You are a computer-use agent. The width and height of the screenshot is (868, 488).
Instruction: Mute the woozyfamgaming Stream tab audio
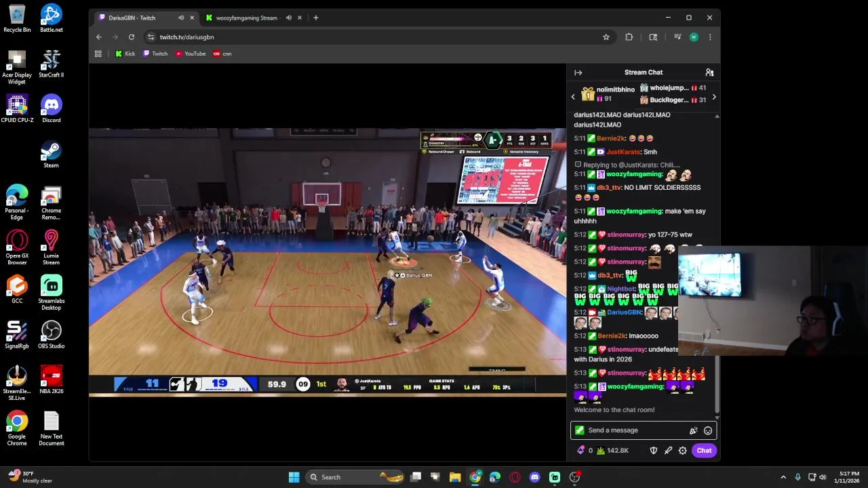coord(289,18)
